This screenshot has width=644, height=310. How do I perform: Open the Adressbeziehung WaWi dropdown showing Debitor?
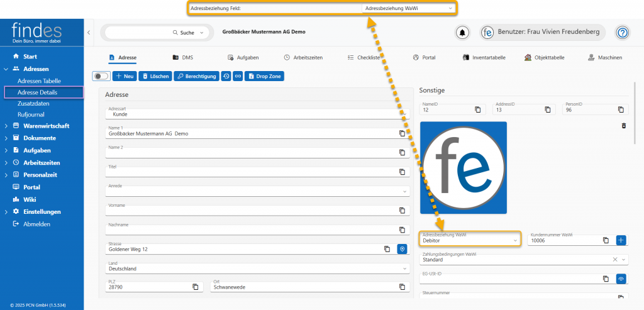point(470,240)
